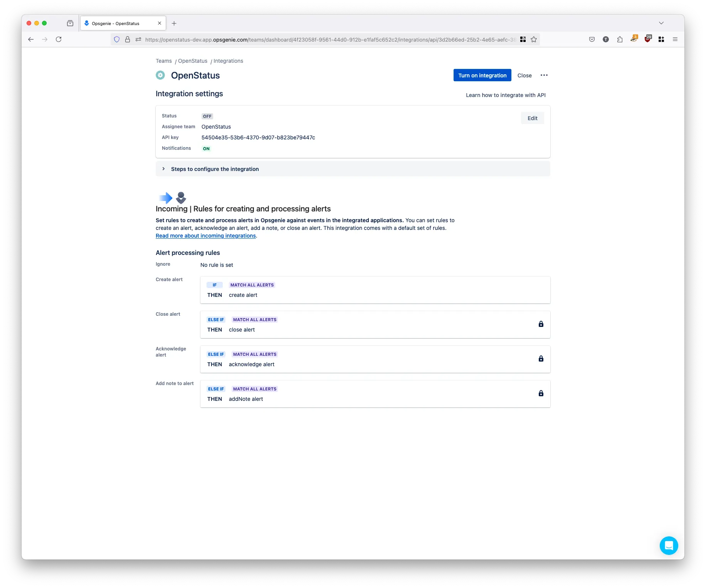
Task: Toggle the Status OFF badge
Action: pos(207,116)
